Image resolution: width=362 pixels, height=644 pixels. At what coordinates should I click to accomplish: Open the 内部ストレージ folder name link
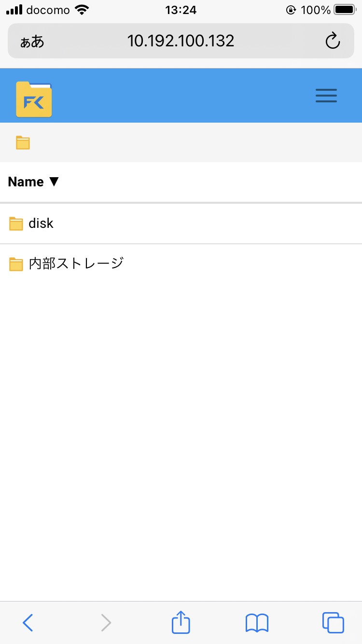76,264
